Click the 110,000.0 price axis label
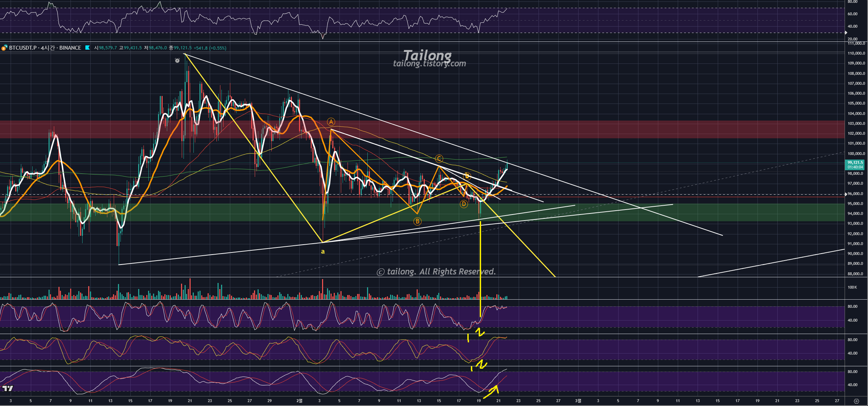The width and height of the screenshot is (868, 406). pos(856,53)
